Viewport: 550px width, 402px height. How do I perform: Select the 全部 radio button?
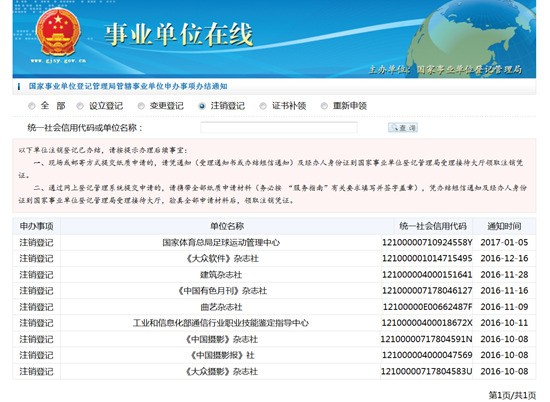click(x=32, y=106)
